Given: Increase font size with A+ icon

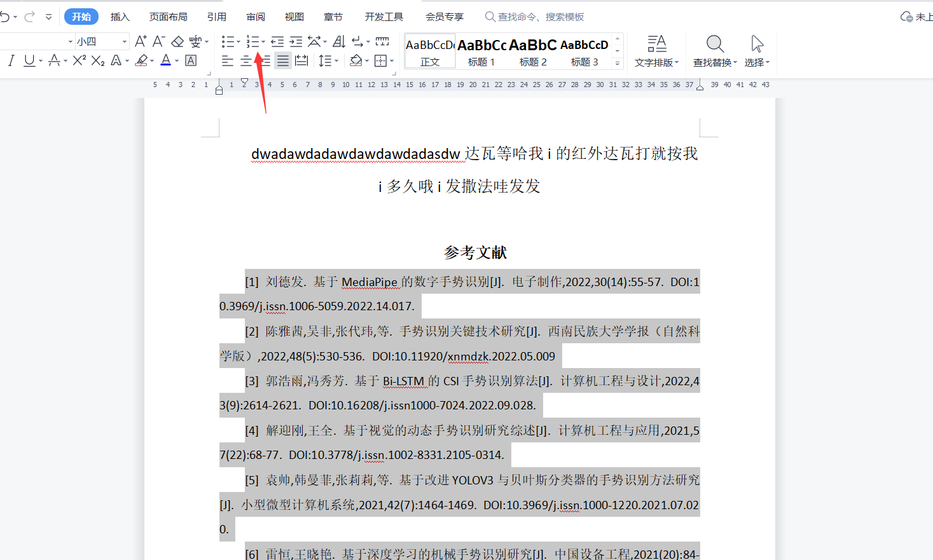Looking at the screenshot, I should pos(141,41).
